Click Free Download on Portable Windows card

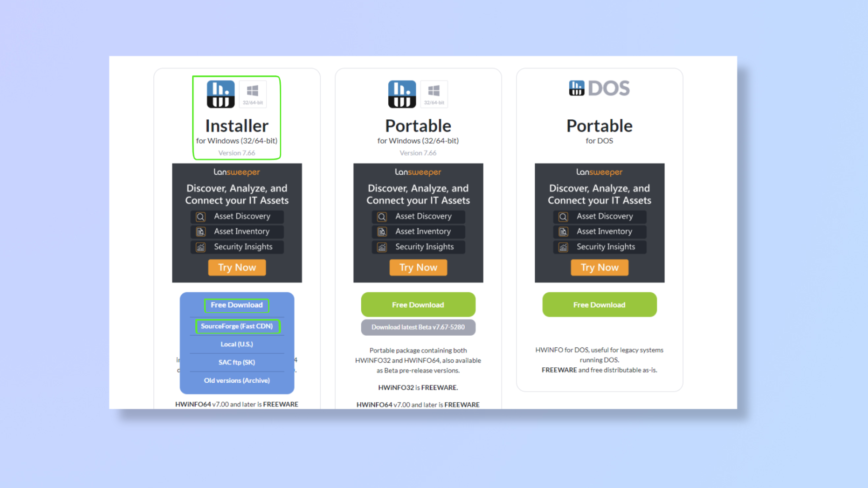[x=417, y=304]
